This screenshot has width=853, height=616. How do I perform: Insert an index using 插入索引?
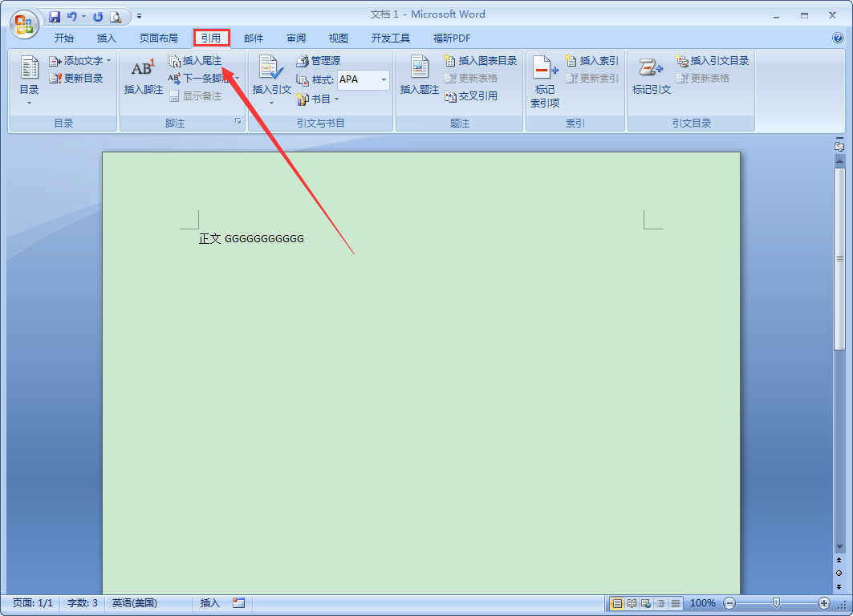tap(595, 59)
